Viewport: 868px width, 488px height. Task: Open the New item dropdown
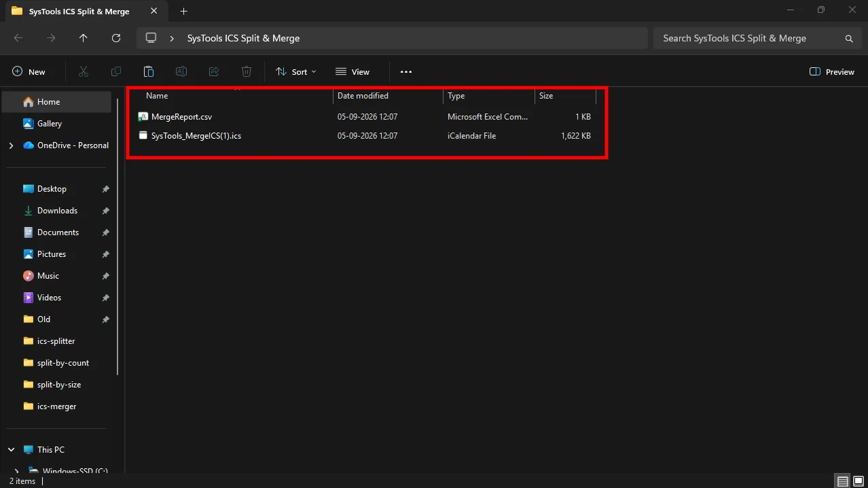point(29,71)
